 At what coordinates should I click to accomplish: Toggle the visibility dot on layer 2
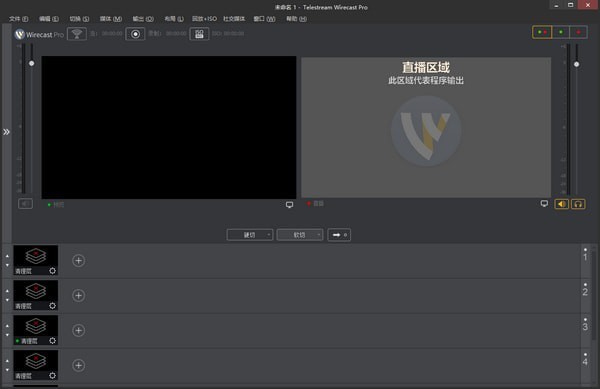point(585,285)
